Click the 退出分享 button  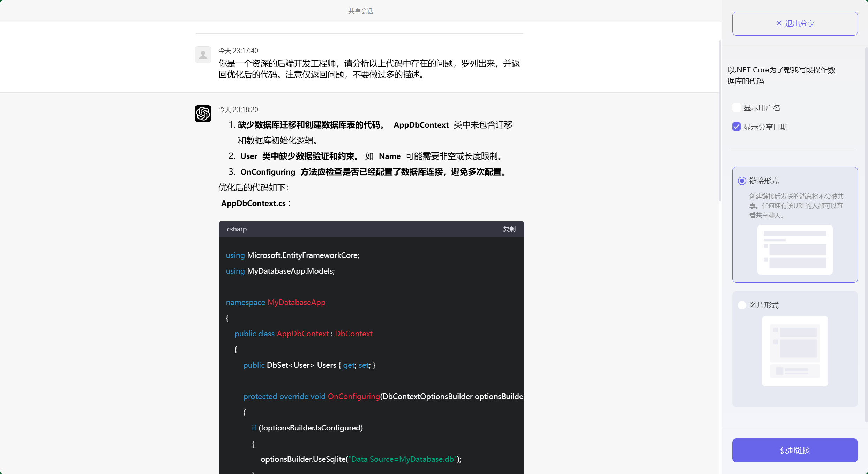pyautogui.click(x=794, y=23)
